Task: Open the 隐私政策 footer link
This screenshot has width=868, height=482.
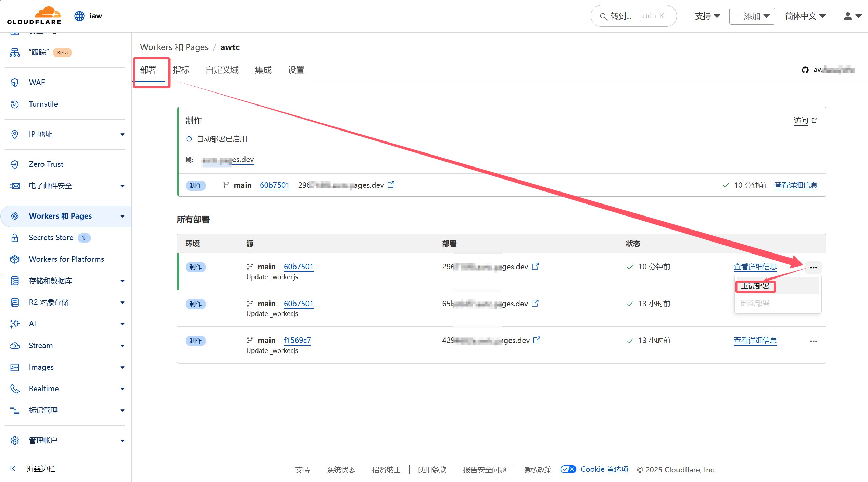Action: tap(537, 470)
